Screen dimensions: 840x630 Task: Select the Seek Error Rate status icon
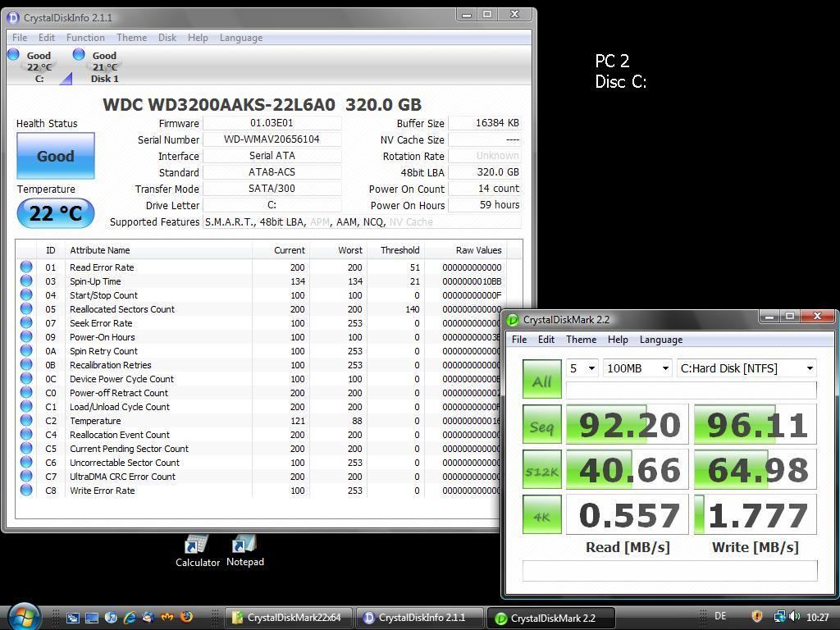26,322
